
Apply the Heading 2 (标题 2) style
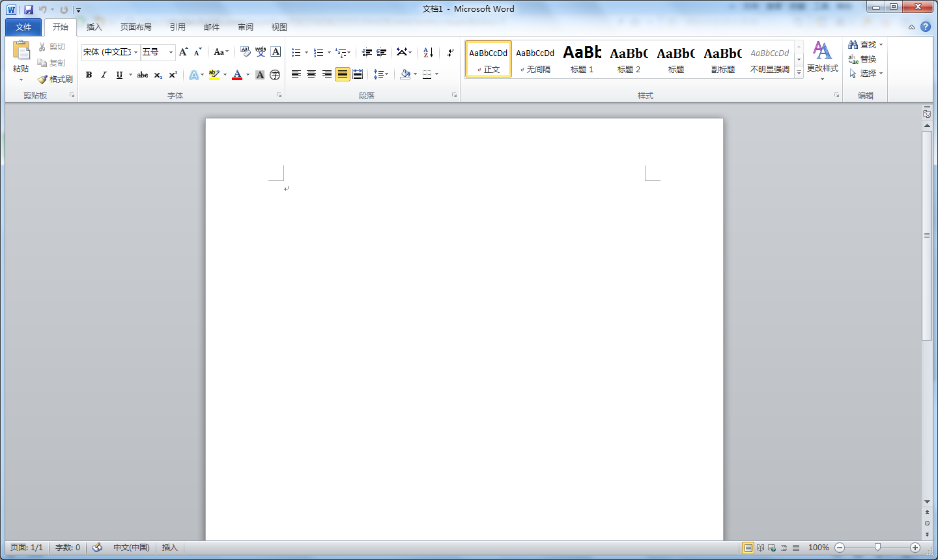tap(629, 59)
